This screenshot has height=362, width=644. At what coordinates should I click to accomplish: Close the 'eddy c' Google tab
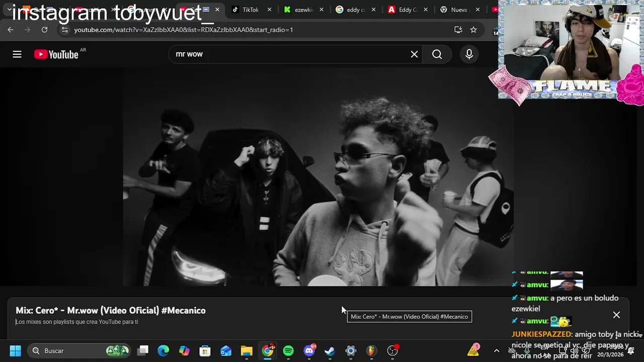coord(374,10)
